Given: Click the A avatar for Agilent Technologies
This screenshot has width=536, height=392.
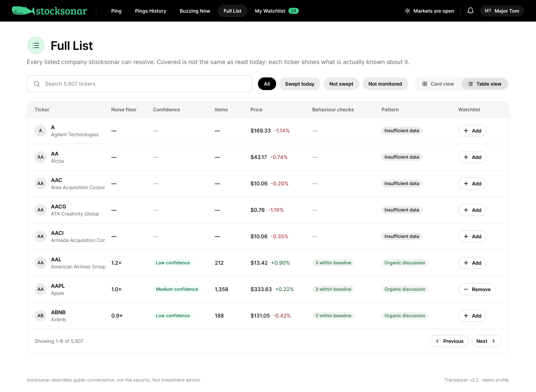Looking at the screenshot, I should tap(41, 131).
